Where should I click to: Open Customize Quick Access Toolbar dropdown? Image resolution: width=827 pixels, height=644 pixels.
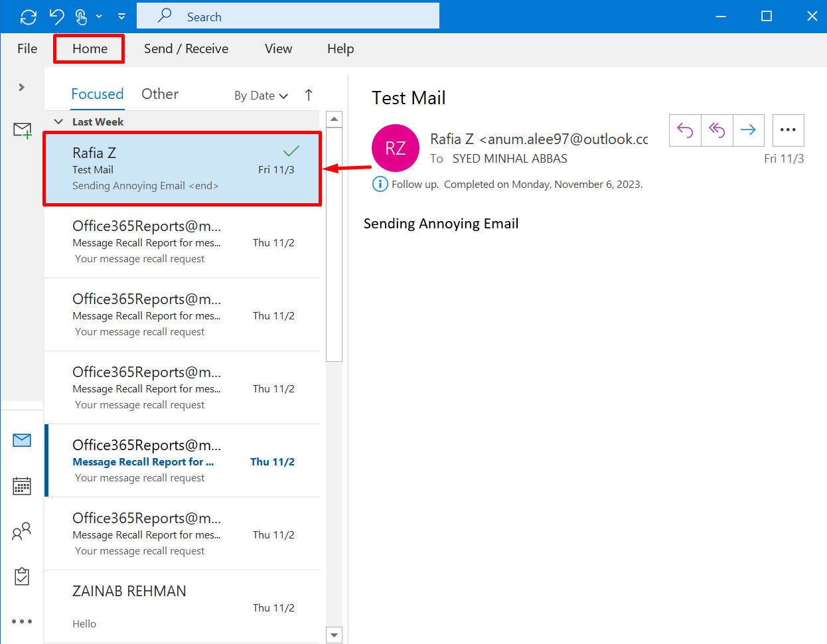click(121, 17)
